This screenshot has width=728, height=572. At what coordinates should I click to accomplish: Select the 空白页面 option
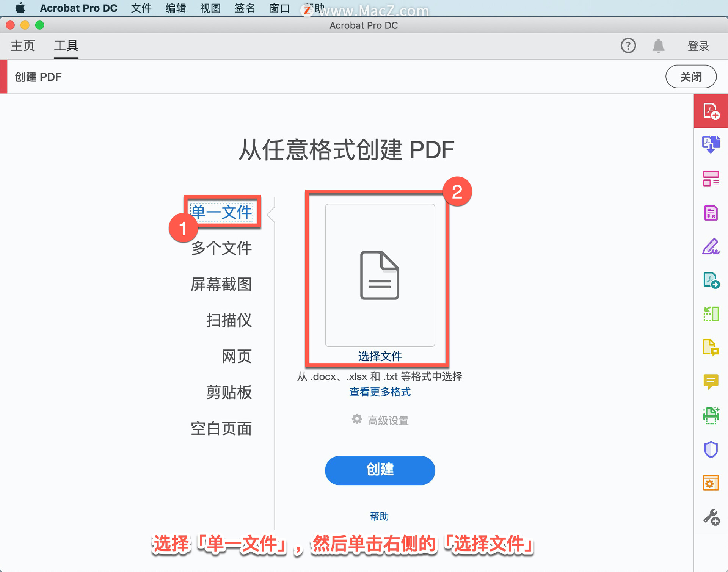(221, 428)
